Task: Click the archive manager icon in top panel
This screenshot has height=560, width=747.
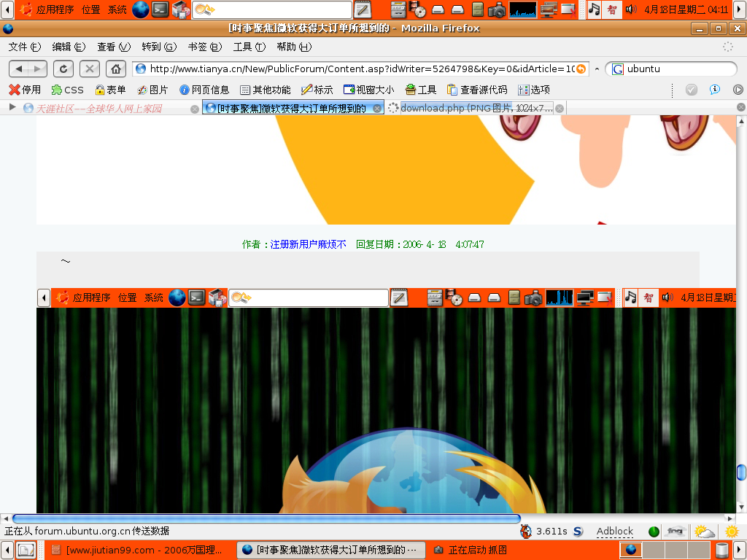Action: click(x=477, y=9)
